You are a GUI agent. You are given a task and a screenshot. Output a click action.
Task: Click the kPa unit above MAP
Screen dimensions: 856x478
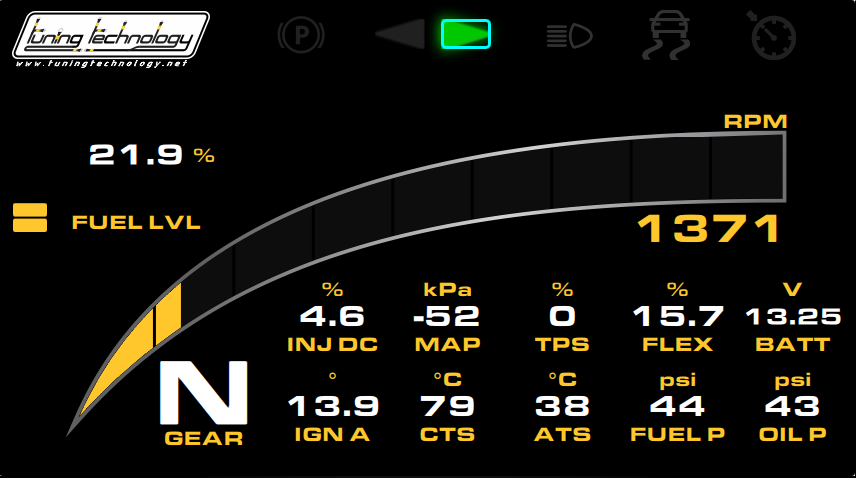(x=448, y=289)
